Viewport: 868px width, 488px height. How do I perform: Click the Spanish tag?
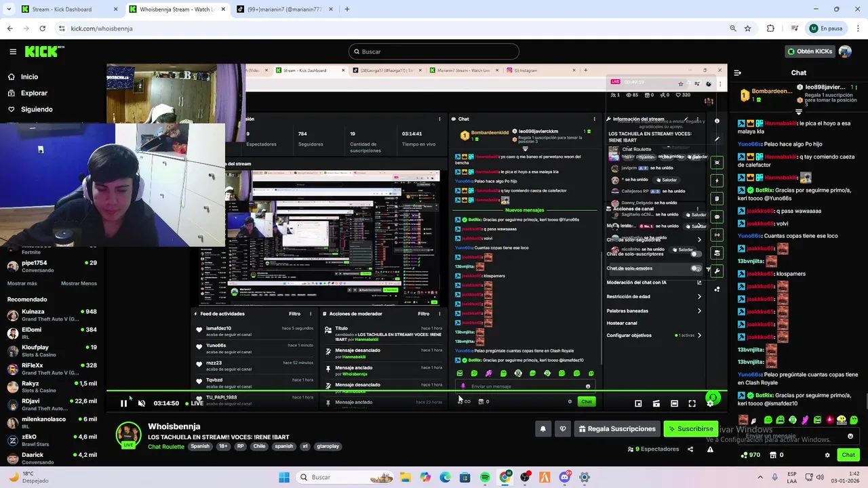tap(200, 447)
